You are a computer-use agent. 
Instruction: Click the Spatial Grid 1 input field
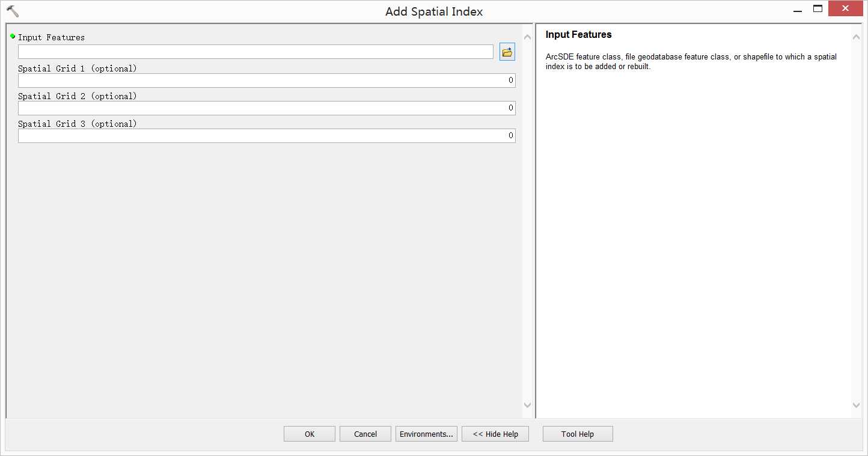267,81
